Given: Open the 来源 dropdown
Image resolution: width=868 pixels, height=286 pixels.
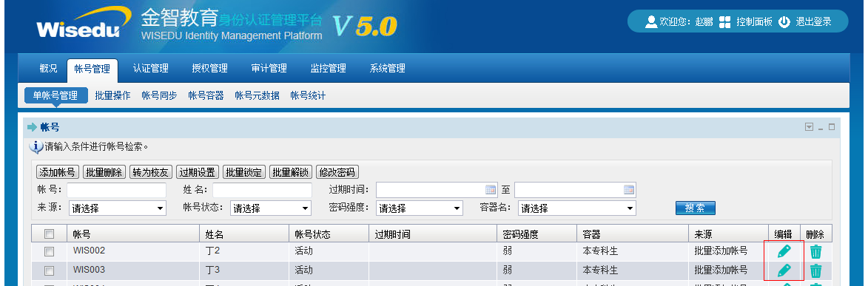Looking at the screenshot, I should [x=118, y=208].
